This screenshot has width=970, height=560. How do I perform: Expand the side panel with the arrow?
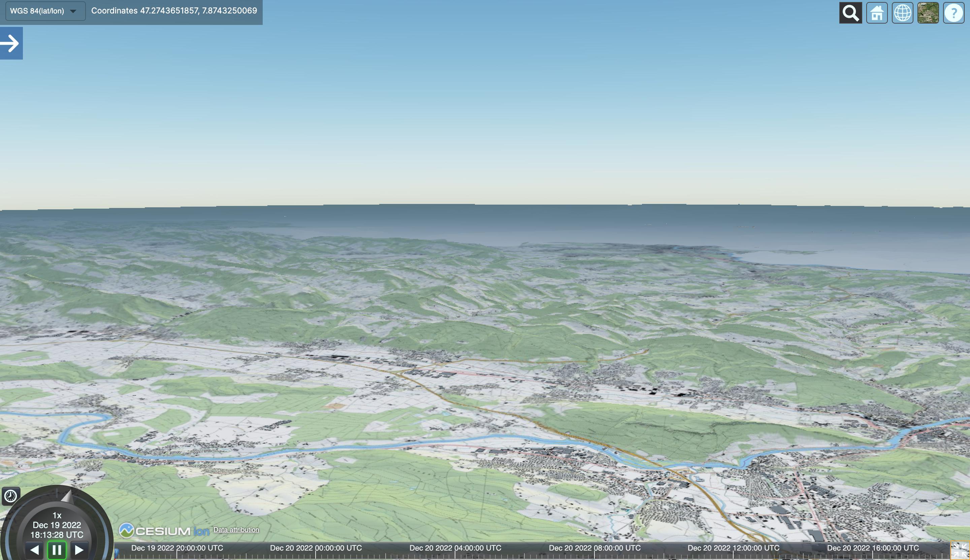(x=11, y=43)
